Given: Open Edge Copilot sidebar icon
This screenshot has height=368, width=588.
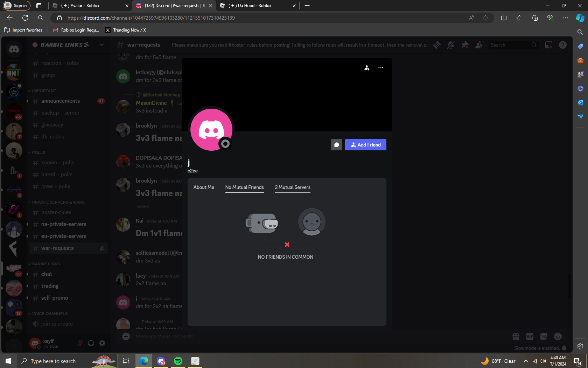Looking at the screenshot, I should [580, 18].
